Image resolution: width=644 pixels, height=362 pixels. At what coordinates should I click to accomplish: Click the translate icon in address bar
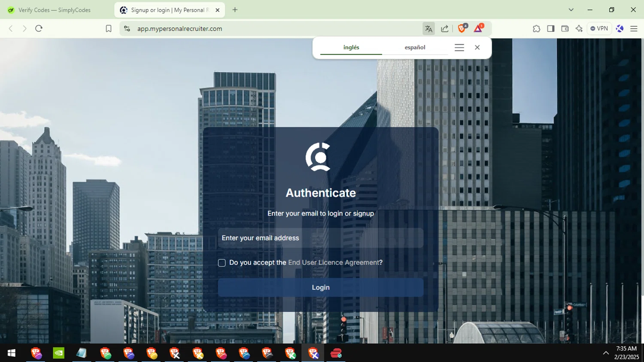[x=428, y=29]
